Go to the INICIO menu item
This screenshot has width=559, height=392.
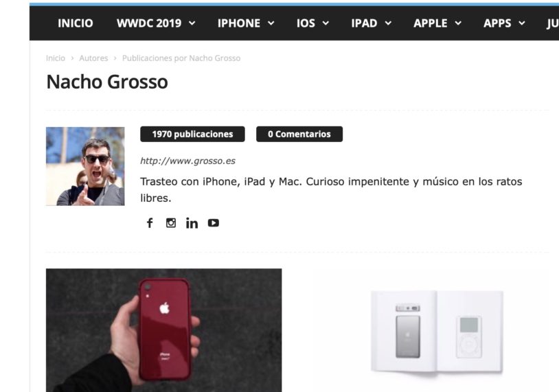76,23
